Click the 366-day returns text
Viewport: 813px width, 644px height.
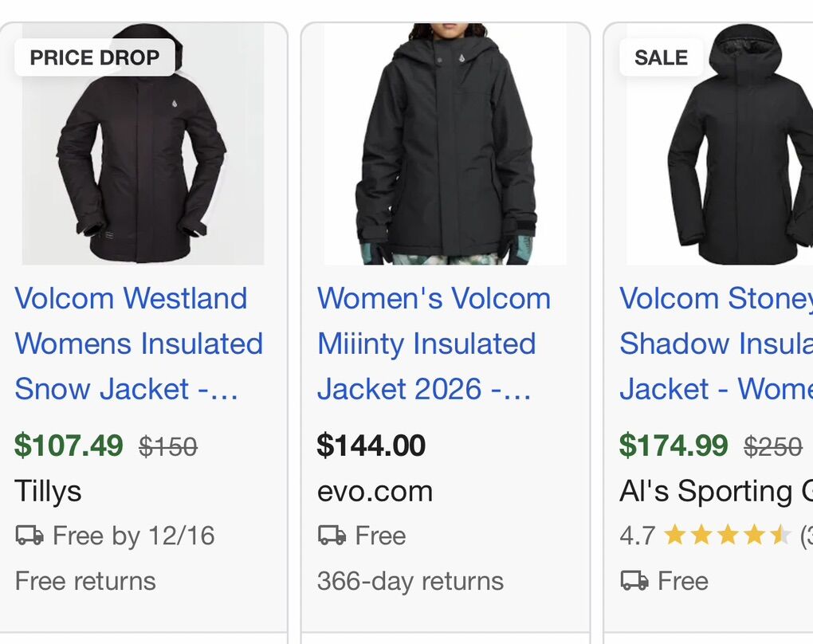(x=410, y=581)
